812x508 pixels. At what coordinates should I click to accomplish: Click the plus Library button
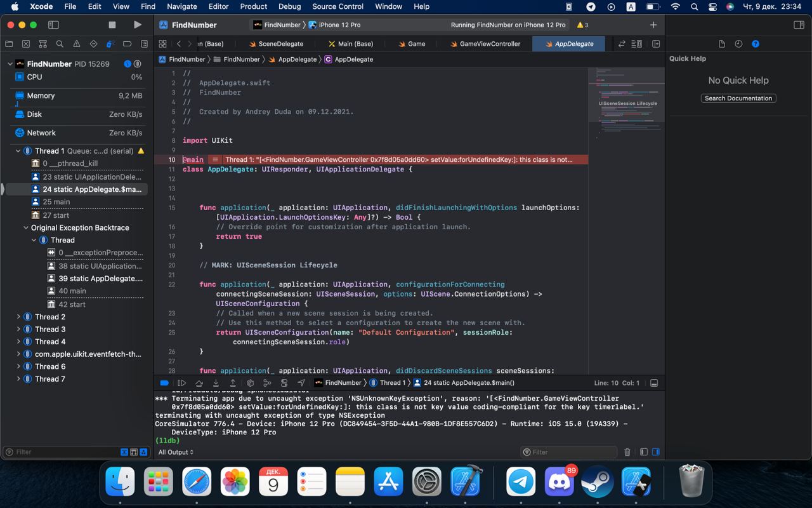653,25
